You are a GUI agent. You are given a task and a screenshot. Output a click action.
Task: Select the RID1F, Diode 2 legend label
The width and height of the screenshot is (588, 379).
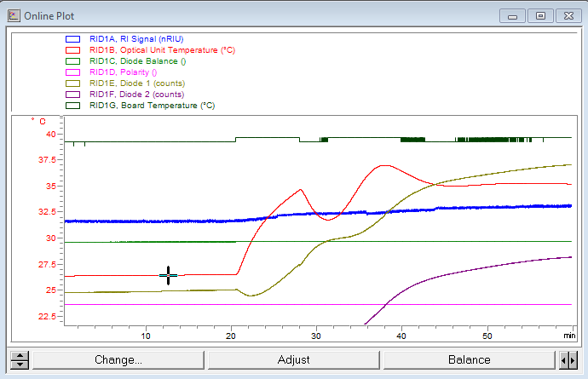[136, 95]
